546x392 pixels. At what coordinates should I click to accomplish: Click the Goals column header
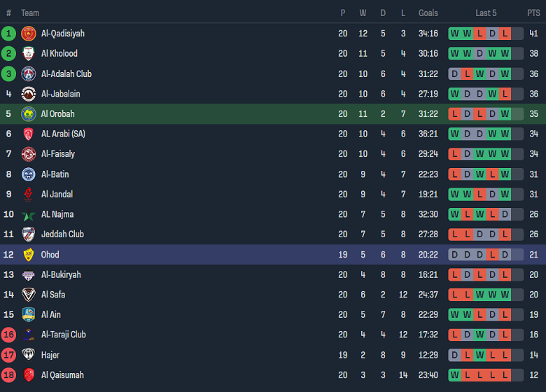pos(428,13)
